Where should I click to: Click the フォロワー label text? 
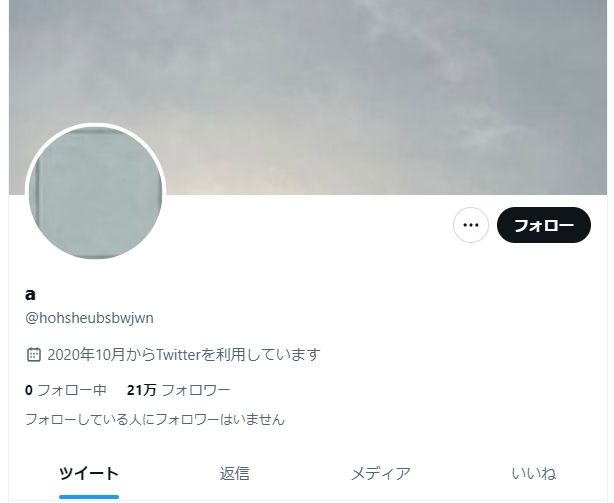pyautogui.click(x=196, y=390)
